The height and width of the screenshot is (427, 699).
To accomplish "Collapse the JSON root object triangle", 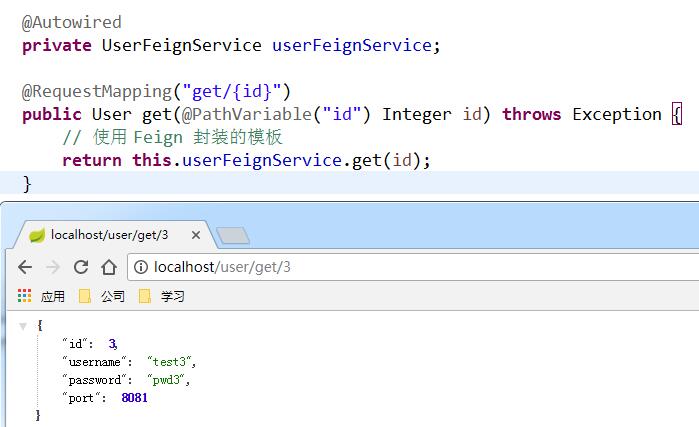I will point(23,326).
